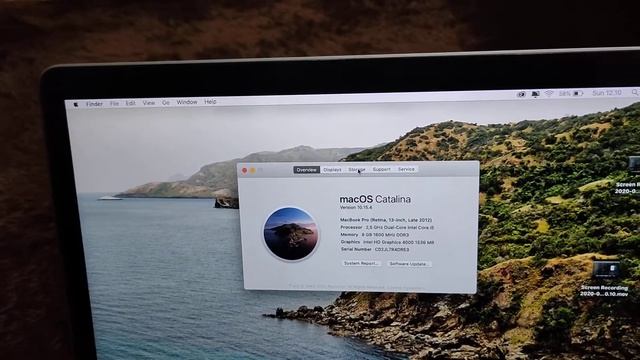The height and width of the screenshot is (360, 640).
Task: Select the Overview tab
Action: (307, 170)
